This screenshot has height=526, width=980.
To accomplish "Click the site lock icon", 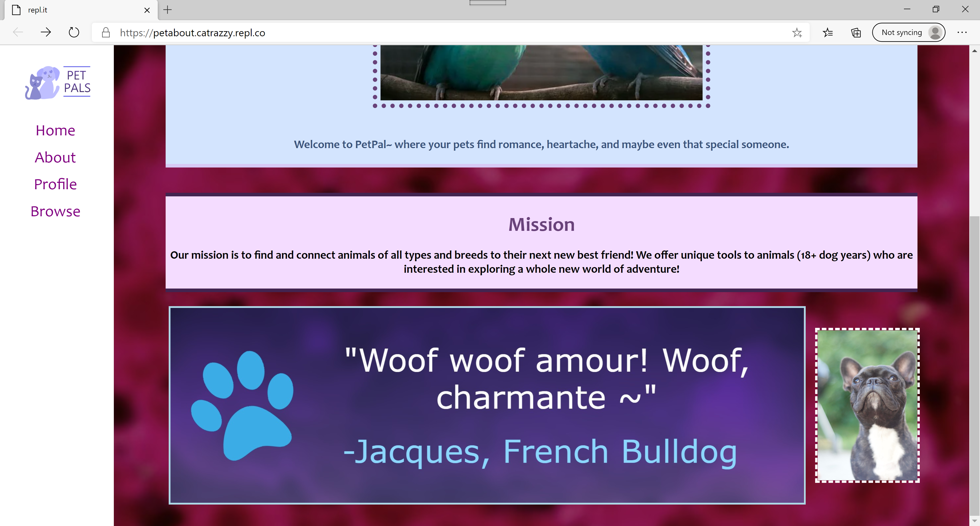I will point(106,33).
